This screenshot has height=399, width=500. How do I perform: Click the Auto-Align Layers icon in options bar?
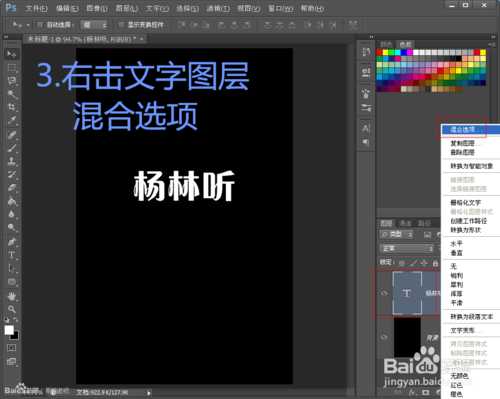353,25
